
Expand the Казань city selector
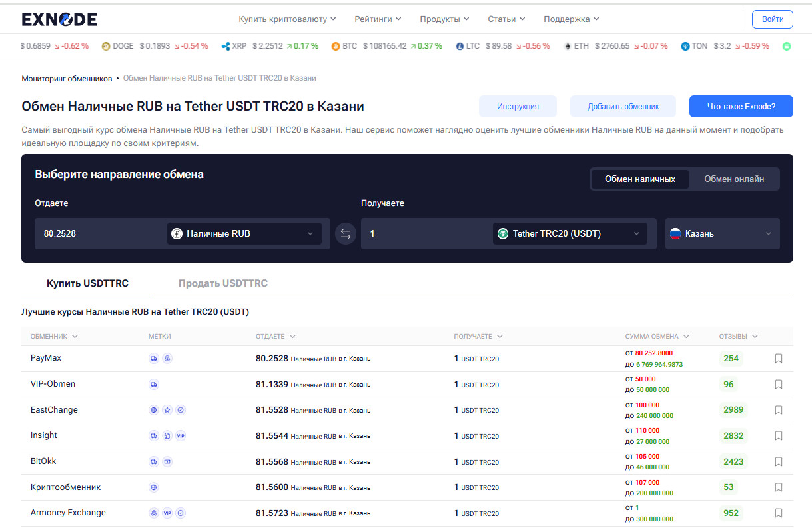[x=721, y=234]
